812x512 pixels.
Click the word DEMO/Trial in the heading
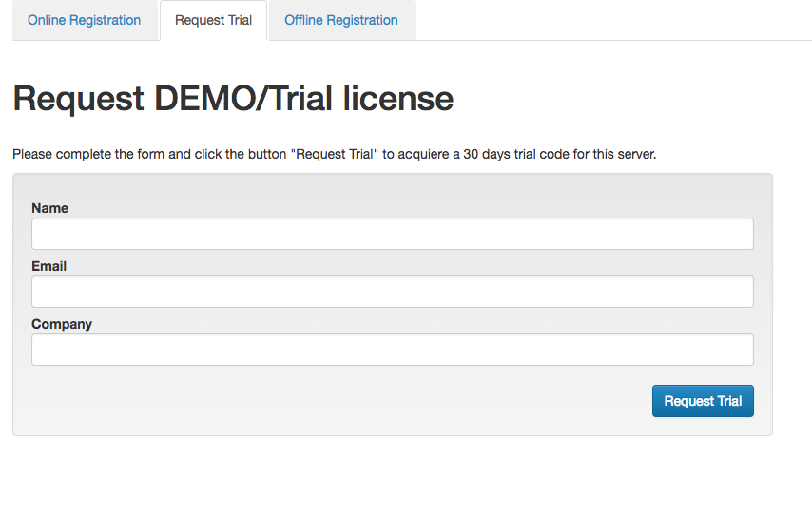[x=243, y=98]
